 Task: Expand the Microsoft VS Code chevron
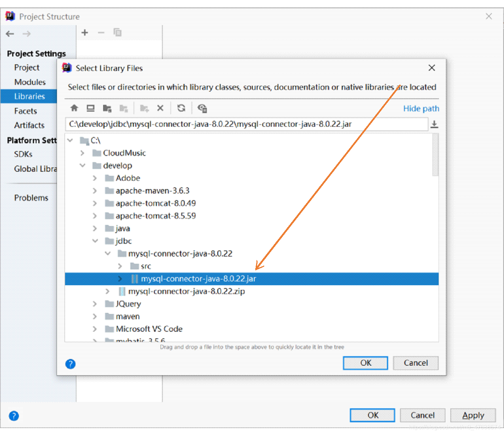pyautogui.click(x=95, y=329)
